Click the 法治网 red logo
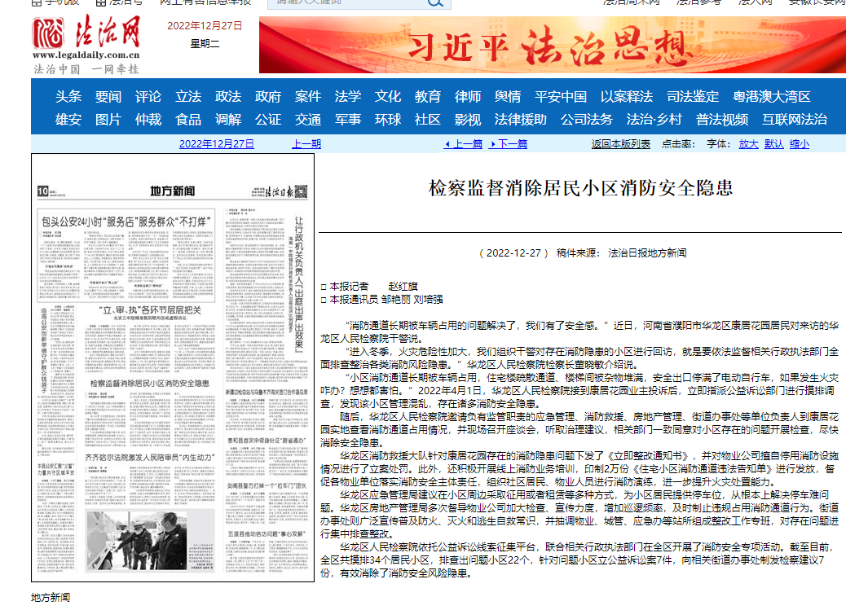The height and width of the screenshot is (610, 868). 86,35
